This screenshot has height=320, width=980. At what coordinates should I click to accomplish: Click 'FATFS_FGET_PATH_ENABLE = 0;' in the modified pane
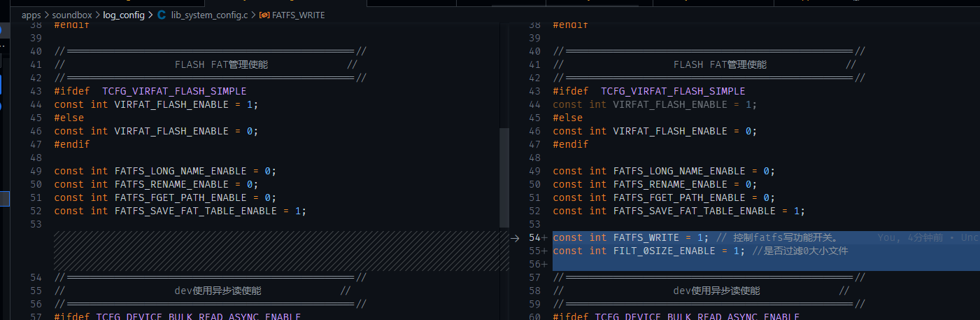coord(695,197)
